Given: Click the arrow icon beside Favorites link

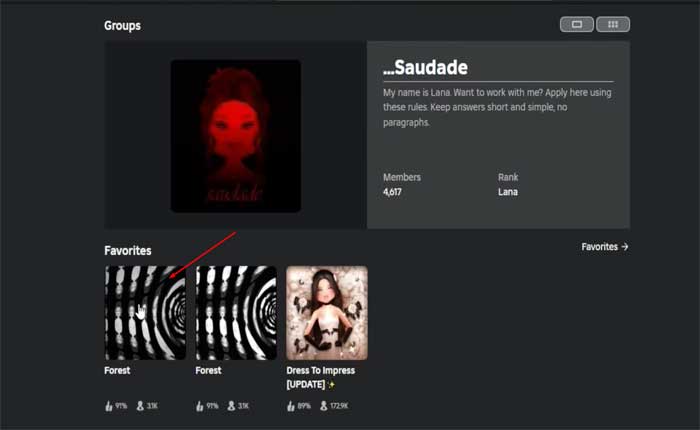Looking at the screenshot, I should (x=625, y=246).
